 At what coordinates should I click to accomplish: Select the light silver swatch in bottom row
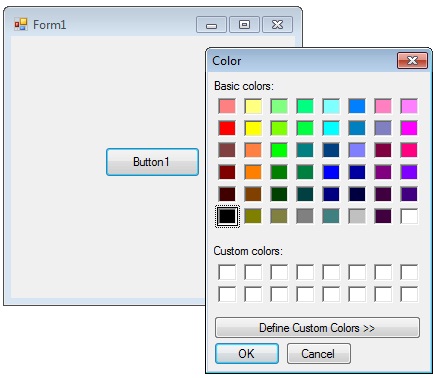point(357,216)
